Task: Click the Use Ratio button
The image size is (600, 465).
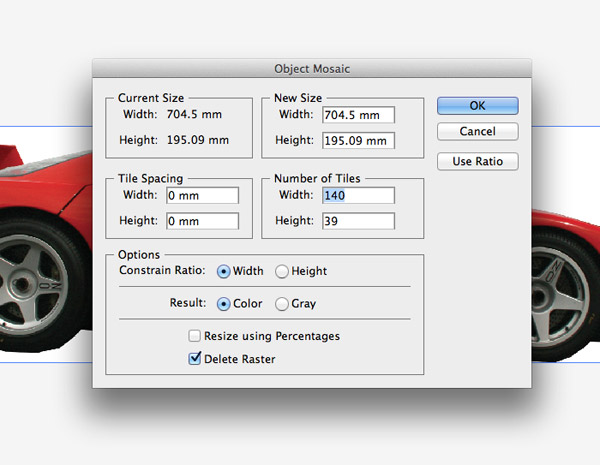Action: pyautogui.click(x=478, y=161)
